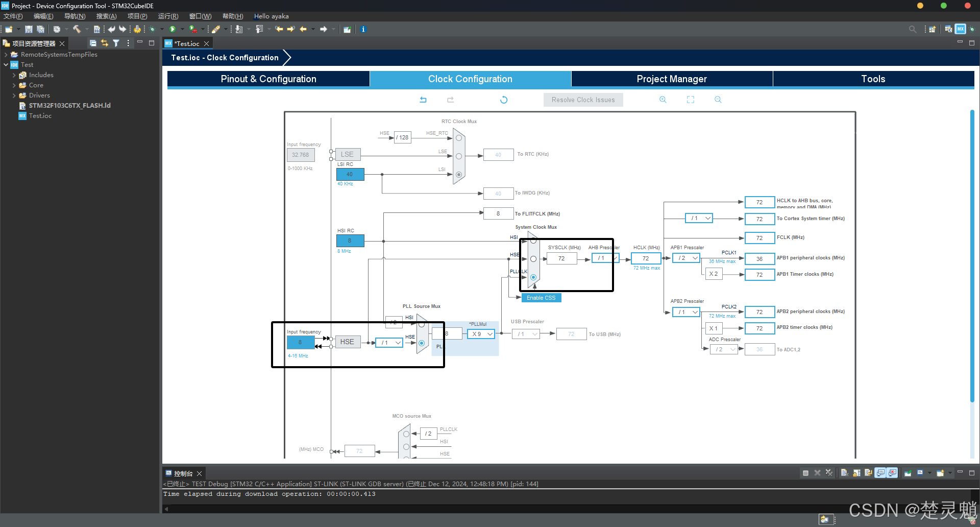The image size is (980, 527).
Task: Expand the Includes tree node
Action: (14, 75)
